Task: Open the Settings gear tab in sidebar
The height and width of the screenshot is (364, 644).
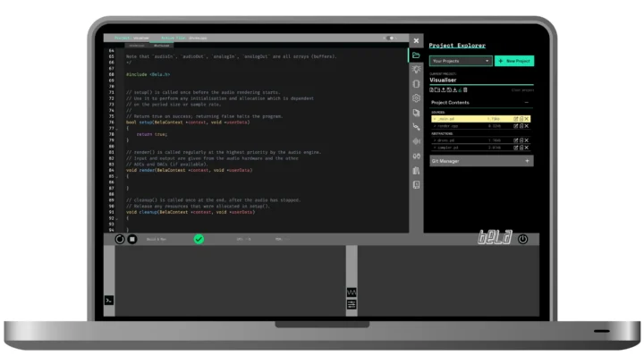Action: [x=416, y=98]
